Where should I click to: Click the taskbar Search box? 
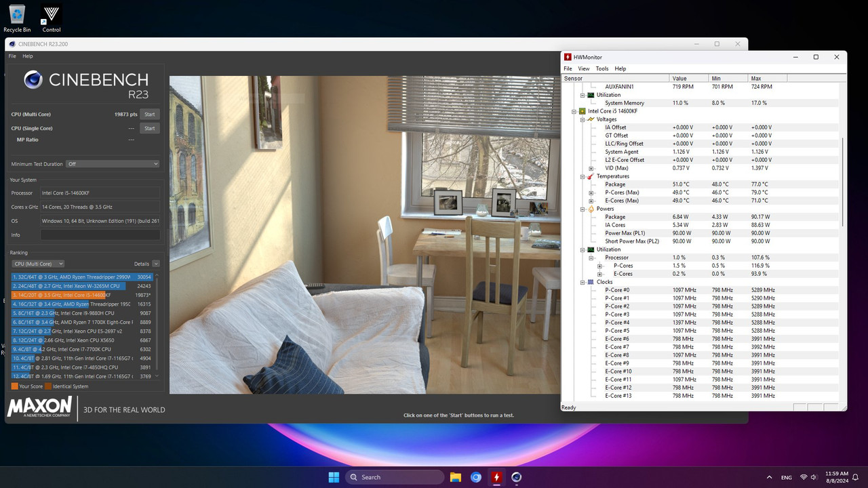(394, 477)
